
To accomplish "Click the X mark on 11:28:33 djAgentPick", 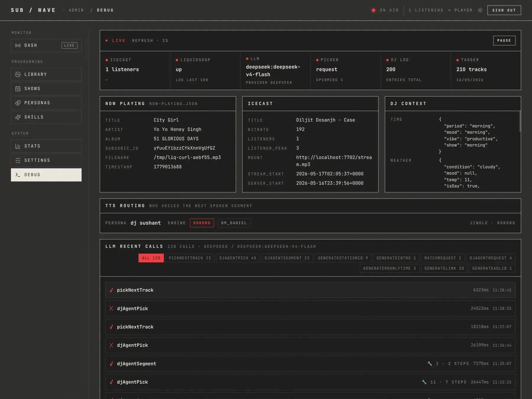I will [111, 308].
